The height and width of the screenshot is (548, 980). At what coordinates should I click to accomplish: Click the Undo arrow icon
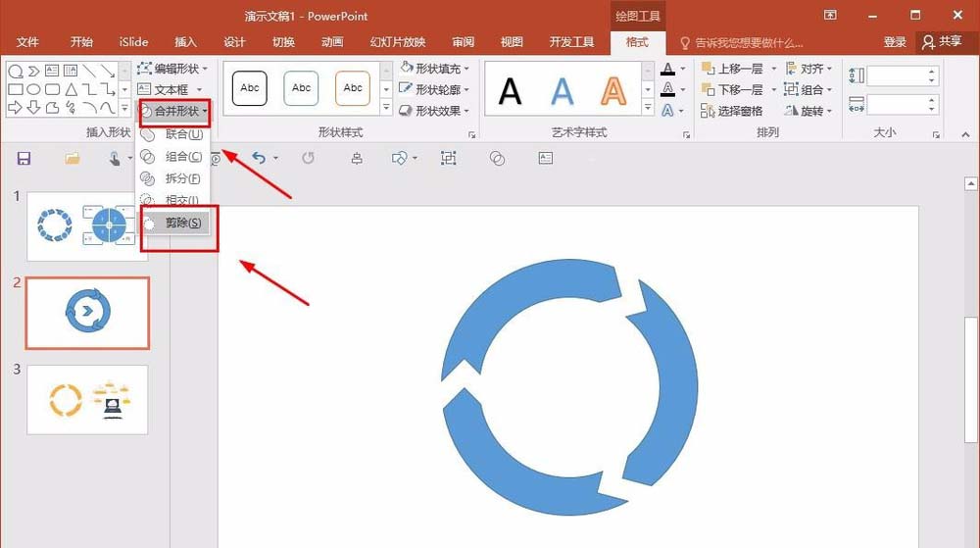259,158
